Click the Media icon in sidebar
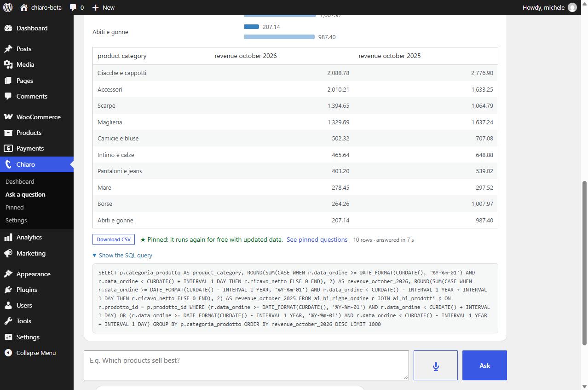The width and height of the screenshot is (588, 390). 8,64
